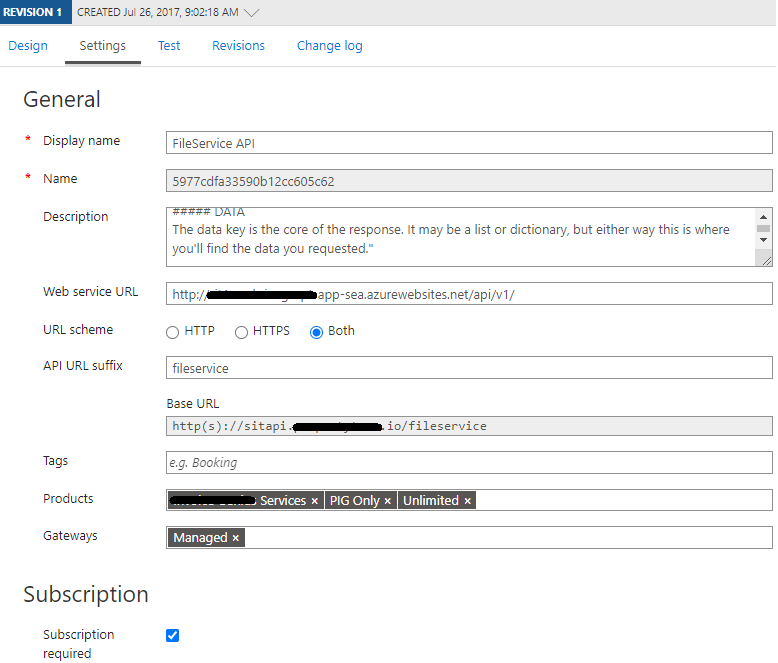Remove the PIG Only product tag
Viewport: 778px width, 663px height.
(388, 501)
